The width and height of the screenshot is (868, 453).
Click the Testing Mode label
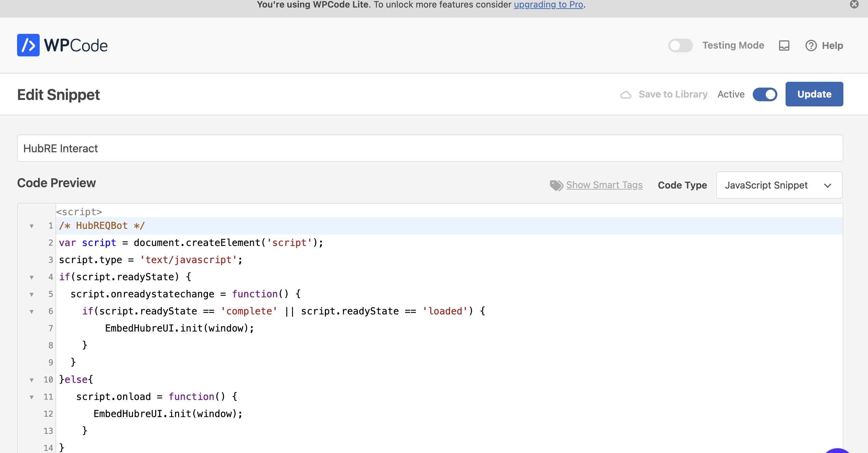[733, 45]
